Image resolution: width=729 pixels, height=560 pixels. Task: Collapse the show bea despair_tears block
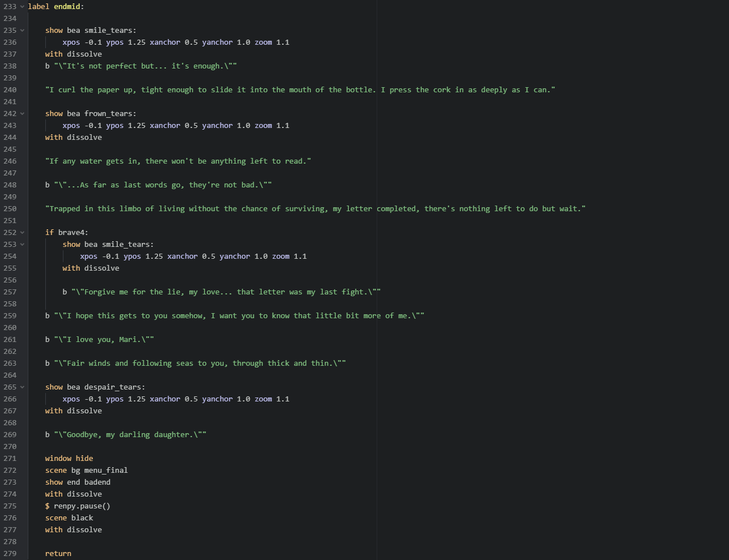coord(22,387)
